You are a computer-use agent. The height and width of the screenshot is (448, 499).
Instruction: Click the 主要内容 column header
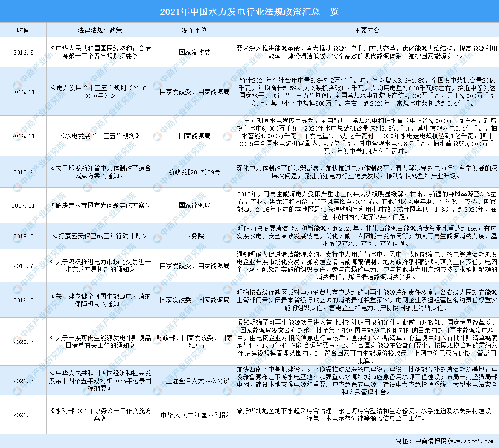click(367, 31)
